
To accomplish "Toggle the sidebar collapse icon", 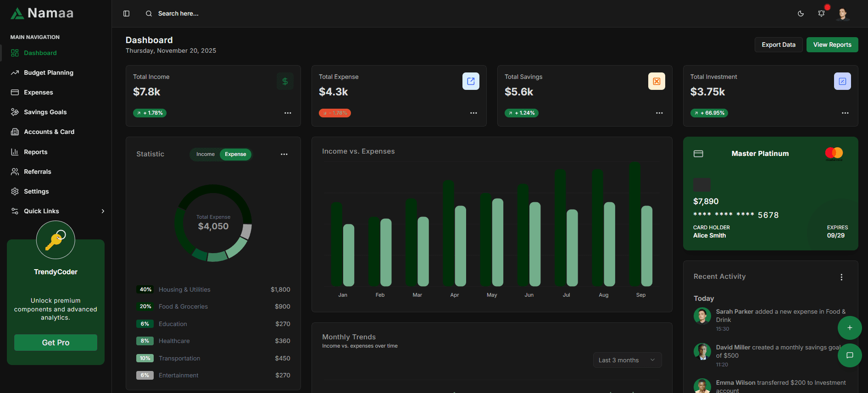I will (127, 14).
